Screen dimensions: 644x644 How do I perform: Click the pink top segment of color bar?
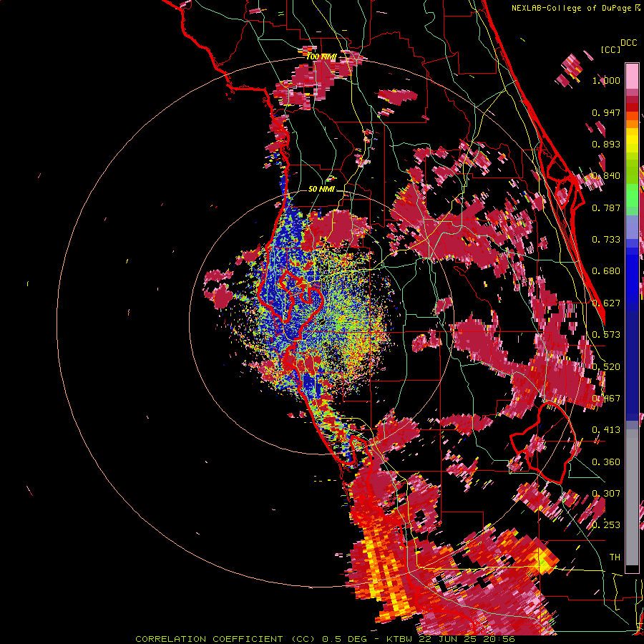click(x=632, y=76)
